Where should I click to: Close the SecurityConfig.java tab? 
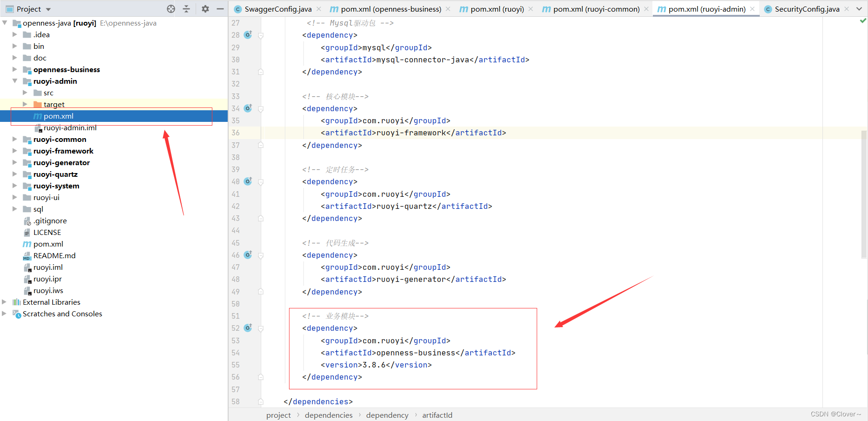pos(847,9)
